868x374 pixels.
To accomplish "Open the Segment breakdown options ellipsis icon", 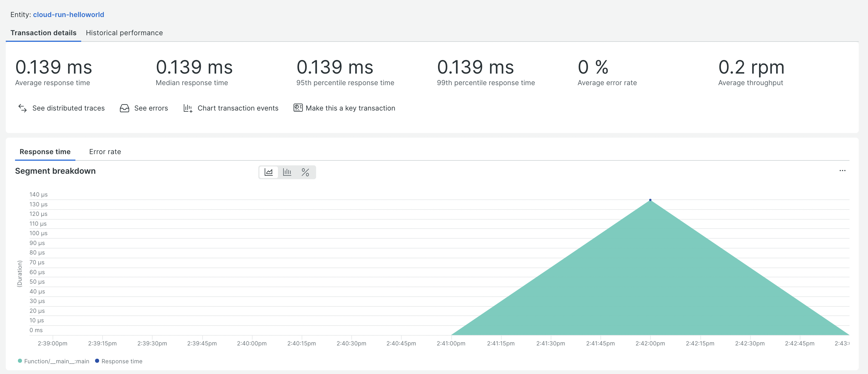I will point(842,171).
